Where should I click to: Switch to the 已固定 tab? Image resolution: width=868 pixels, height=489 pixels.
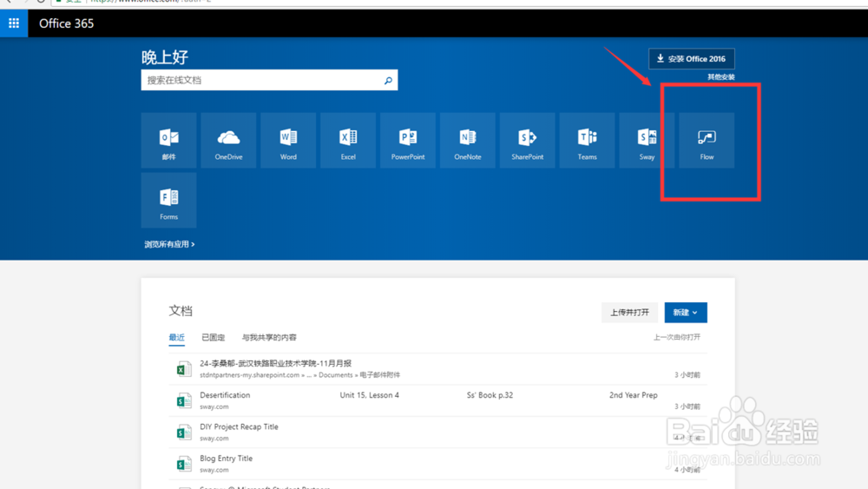[x=214, y=337]
